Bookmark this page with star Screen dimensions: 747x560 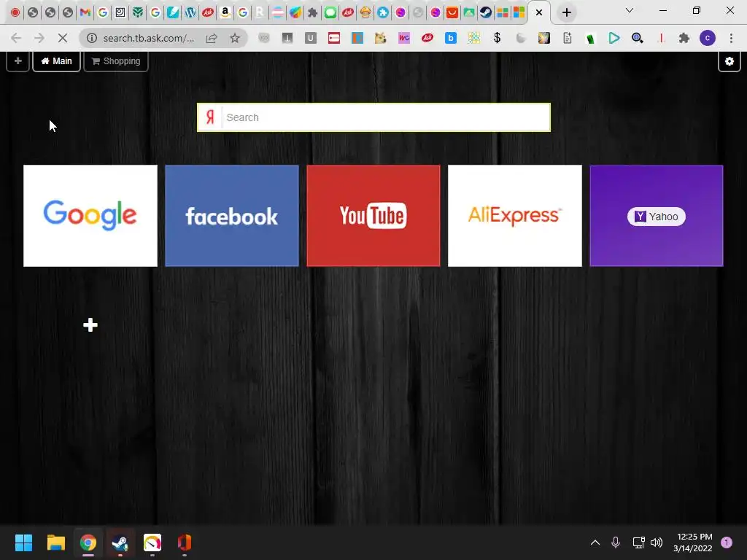coord(235,38)
